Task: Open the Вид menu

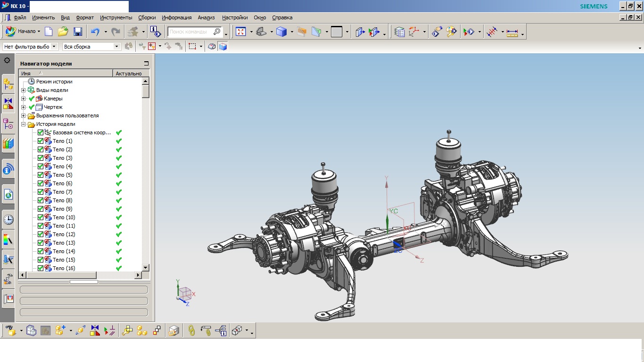Action: [x=66, y=17]
